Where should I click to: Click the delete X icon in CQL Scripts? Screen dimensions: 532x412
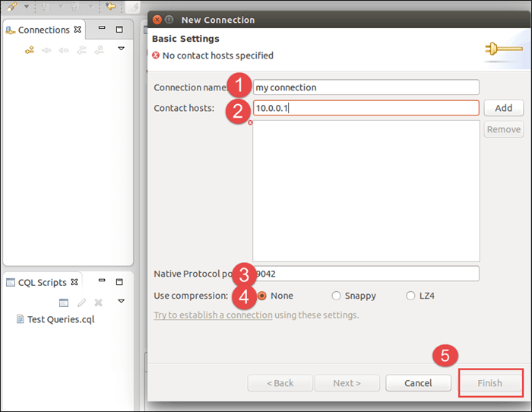98,303
